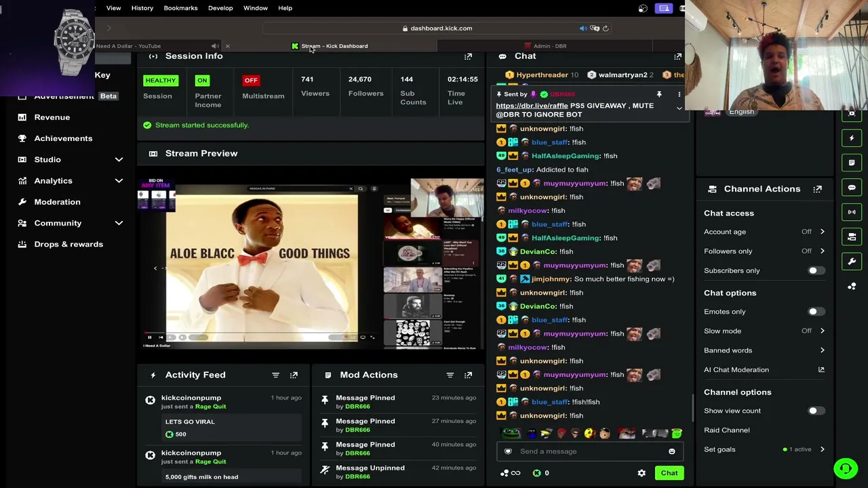
Task: Open Slow mode settings arrow
Action: pos(822,331)
